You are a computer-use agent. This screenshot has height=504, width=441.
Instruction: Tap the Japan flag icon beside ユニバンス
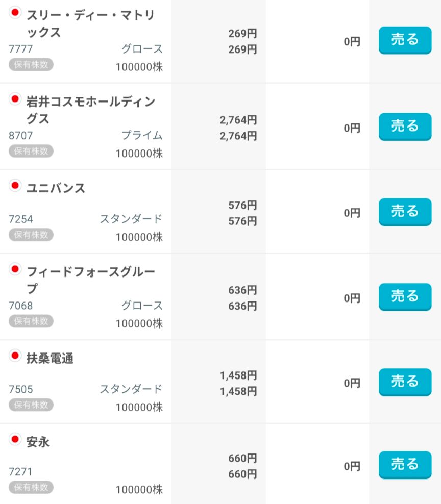(15, 185)
